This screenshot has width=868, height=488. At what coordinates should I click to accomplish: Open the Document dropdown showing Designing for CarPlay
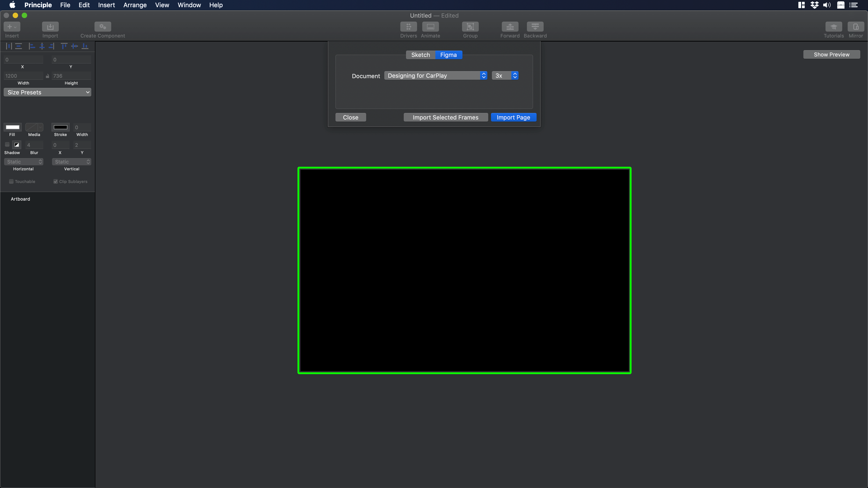[435, 76]
